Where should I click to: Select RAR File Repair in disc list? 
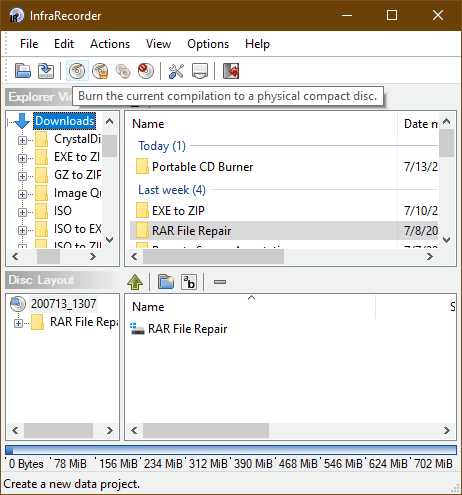pos(188,329)
